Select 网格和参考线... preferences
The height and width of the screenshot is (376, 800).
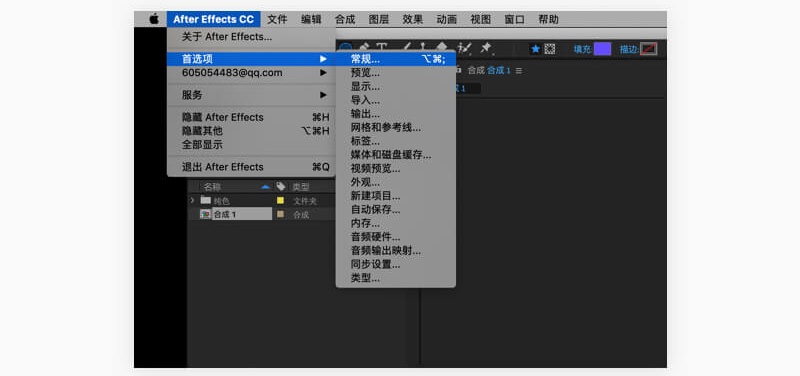tap(396, 128)
